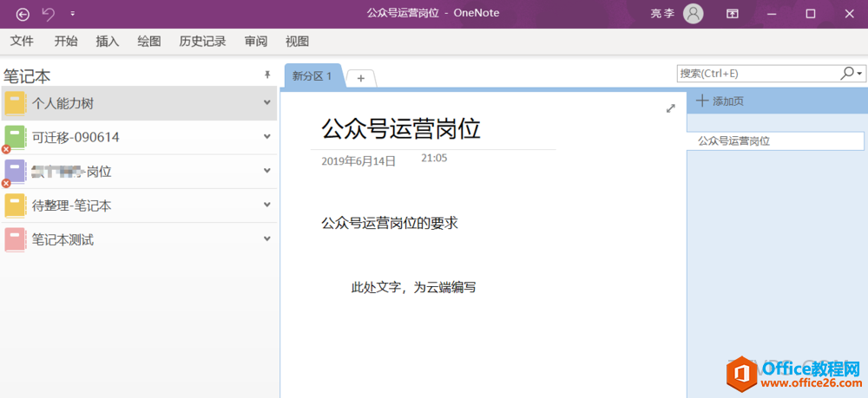868x398 pixels.
Task: Add a new section with plus tab
Action: 360,78
